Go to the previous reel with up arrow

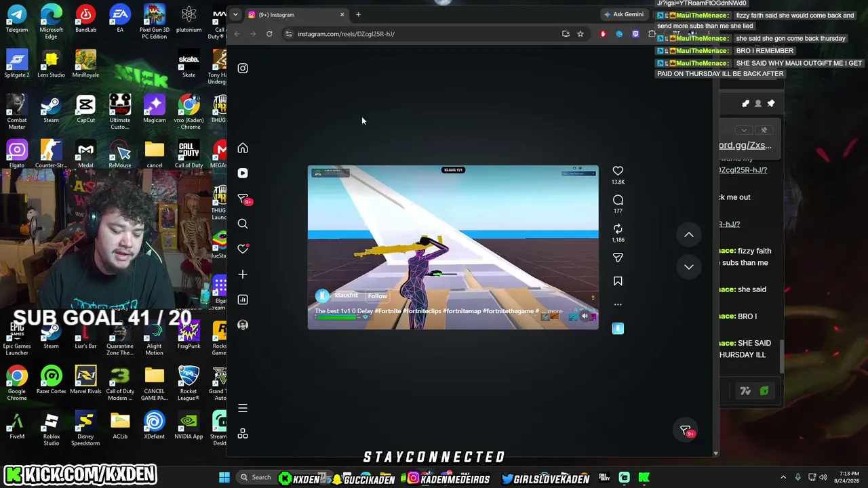point(688,235)
